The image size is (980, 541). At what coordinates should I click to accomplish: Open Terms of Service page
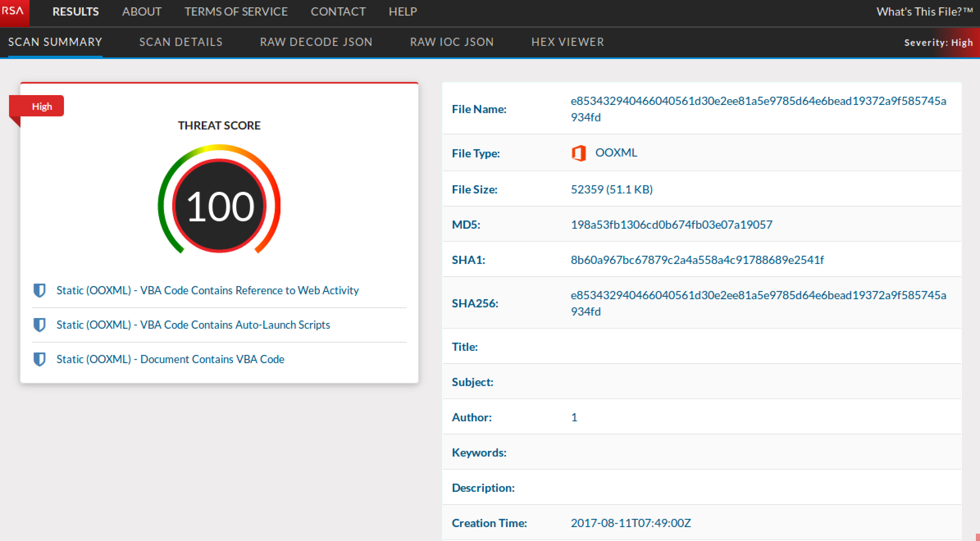click(x=236, y=11)
